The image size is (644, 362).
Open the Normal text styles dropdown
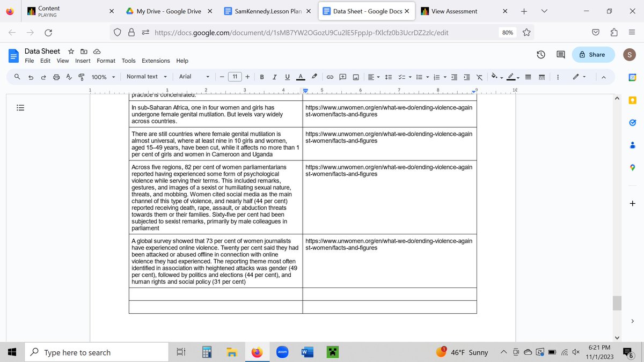tap(147, 77)
